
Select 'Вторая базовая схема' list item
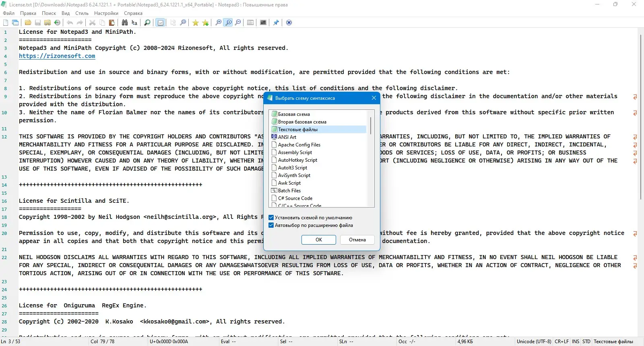(x=319, y=122)
